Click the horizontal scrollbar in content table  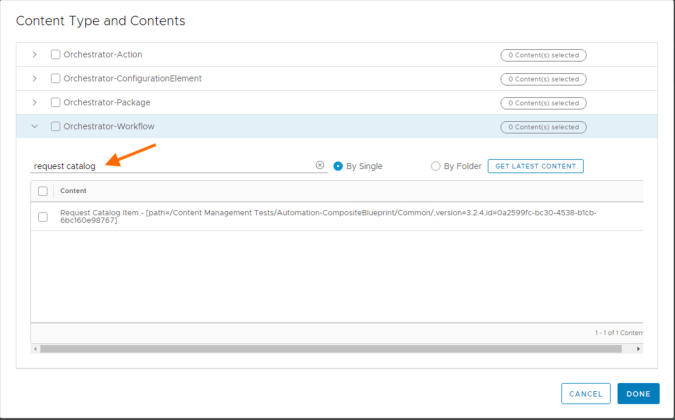330,349
